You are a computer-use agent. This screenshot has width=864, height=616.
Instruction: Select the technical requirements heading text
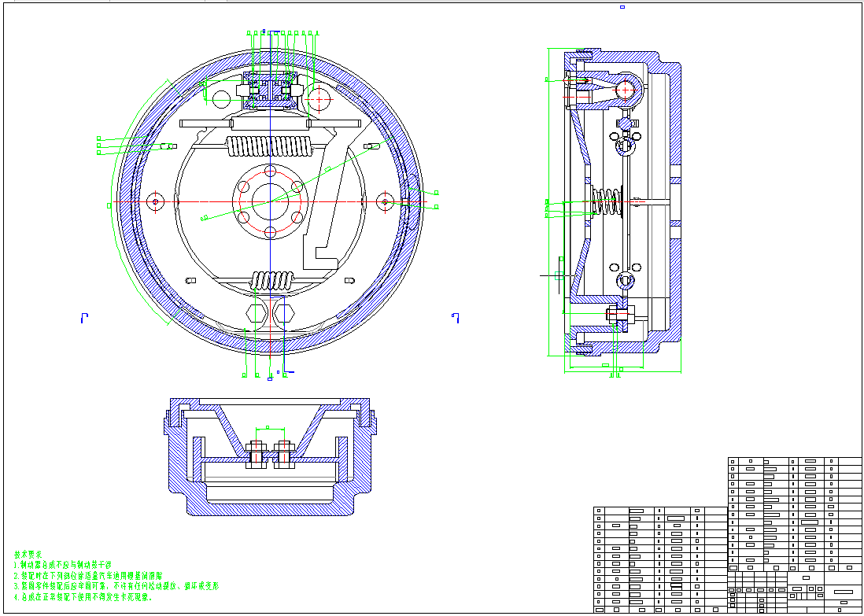[x=29, y=555]
